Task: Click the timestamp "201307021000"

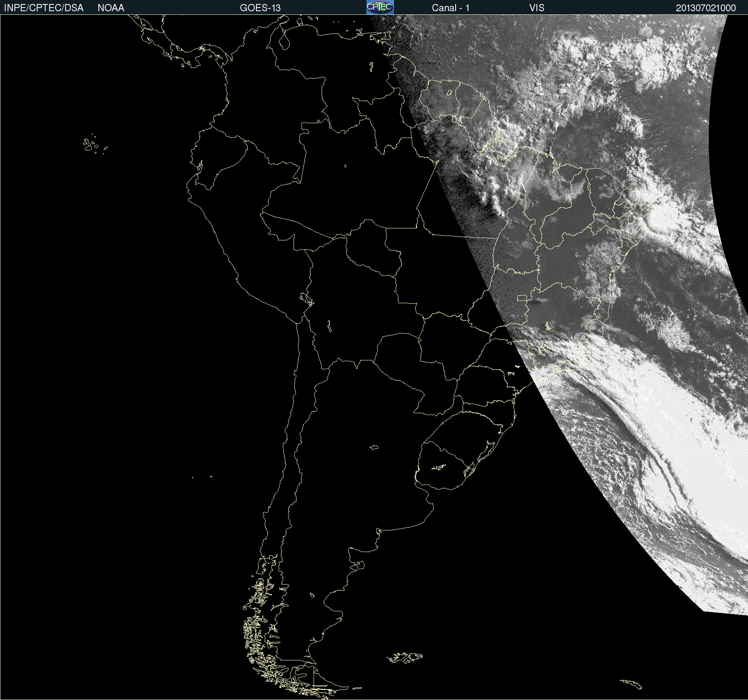Action: [x=706, y=8]
